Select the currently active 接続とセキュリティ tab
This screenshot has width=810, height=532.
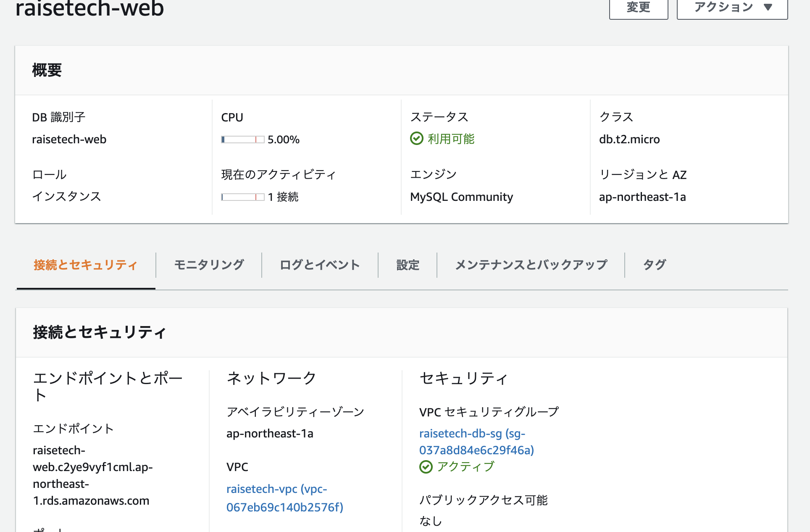point(85,265)
